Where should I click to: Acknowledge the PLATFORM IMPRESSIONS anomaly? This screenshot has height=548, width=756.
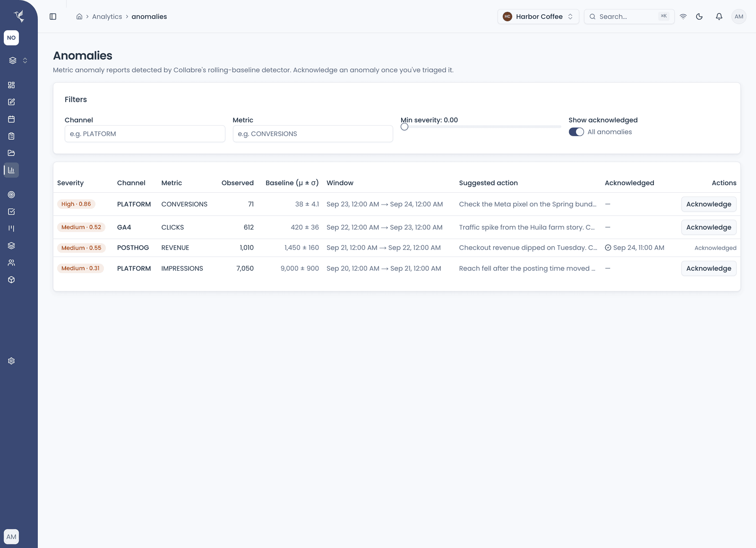(709, 268)
